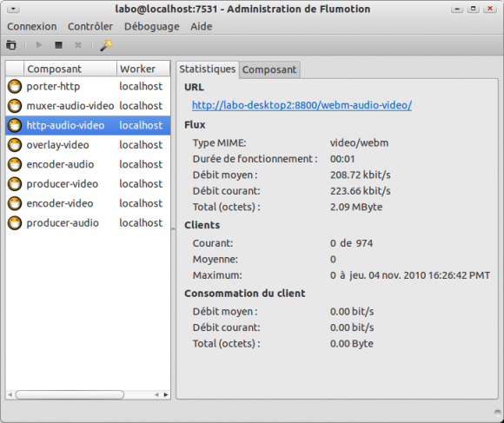Select the muxer-audio-video component row

[x=88, y=106]
